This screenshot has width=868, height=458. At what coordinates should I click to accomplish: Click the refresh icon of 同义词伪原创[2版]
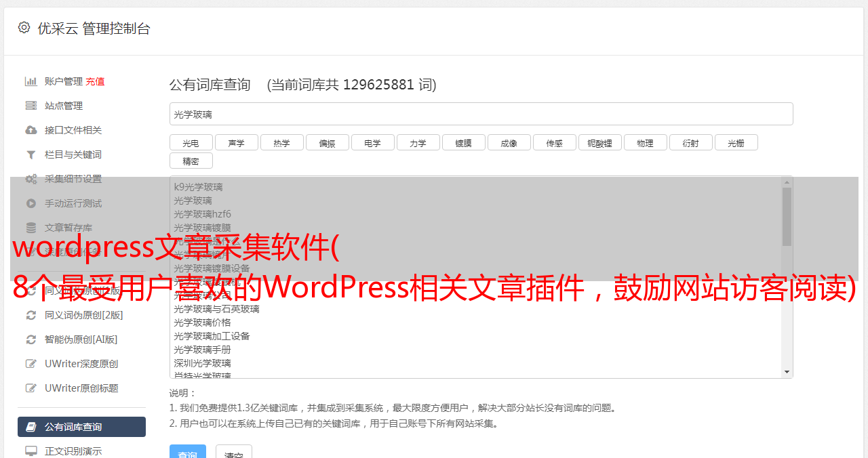(x=31, y=315)
